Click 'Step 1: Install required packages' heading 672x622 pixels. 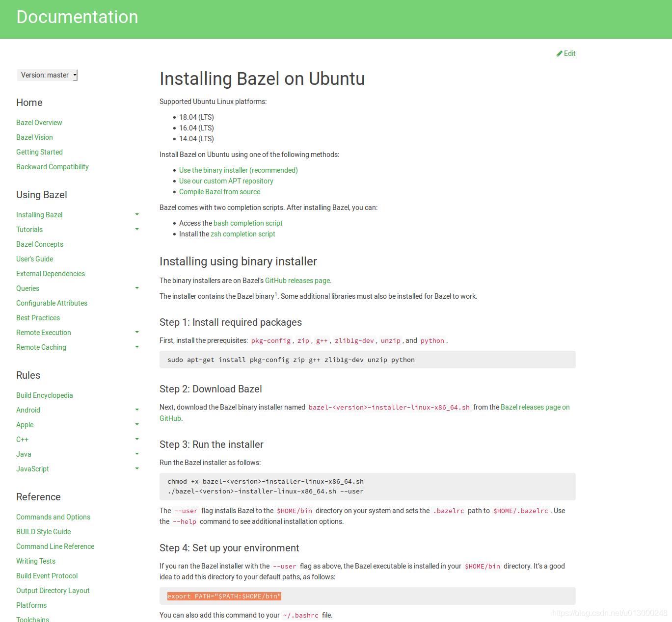pos(231,322)
